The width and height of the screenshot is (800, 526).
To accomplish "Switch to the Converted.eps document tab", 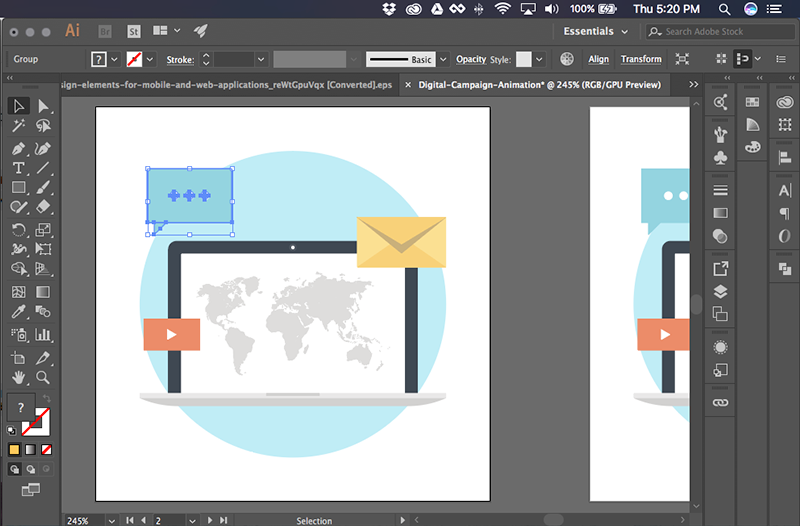I will coord(227,85).
